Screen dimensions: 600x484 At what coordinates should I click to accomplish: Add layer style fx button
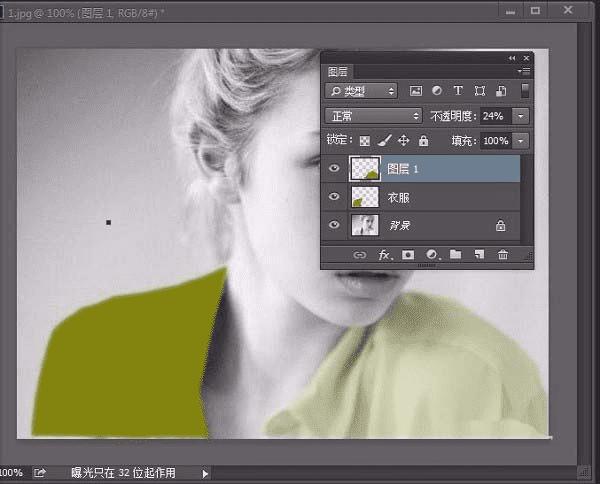coord(384,255)
